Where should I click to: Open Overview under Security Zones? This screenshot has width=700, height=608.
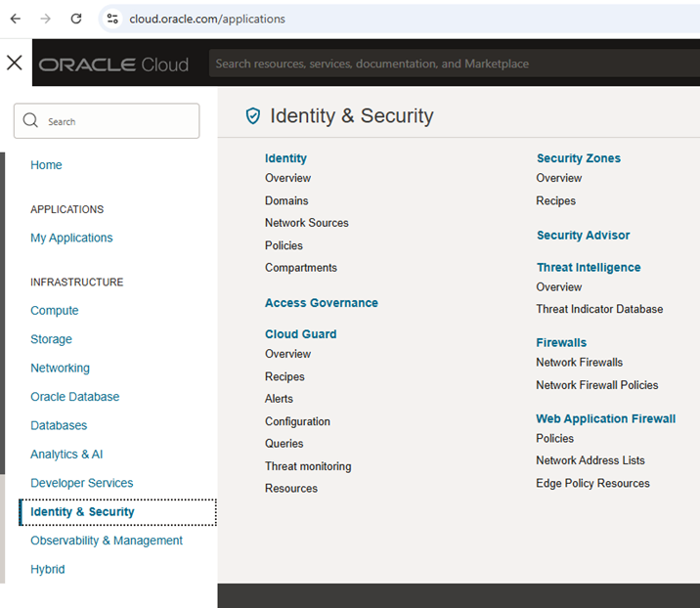coord(559,178)
